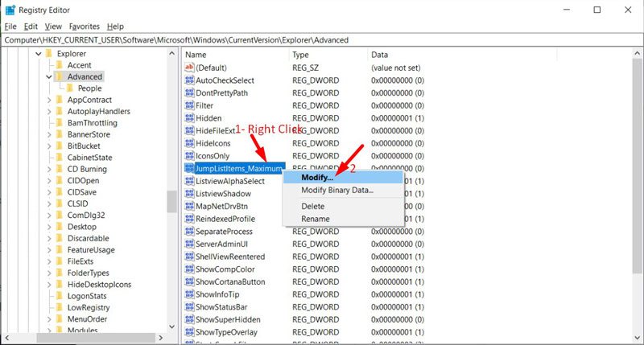The image size is (644, 345).
Task: Click the MapNetDrvBtn value icon
Action: pyautogui.click(x=189, y=206)
